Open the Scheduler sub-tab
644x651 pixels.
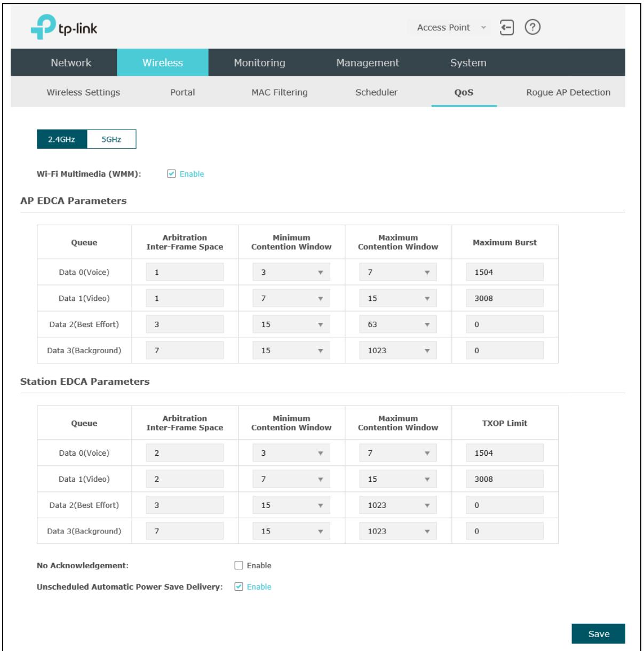[x=377, y=92]
